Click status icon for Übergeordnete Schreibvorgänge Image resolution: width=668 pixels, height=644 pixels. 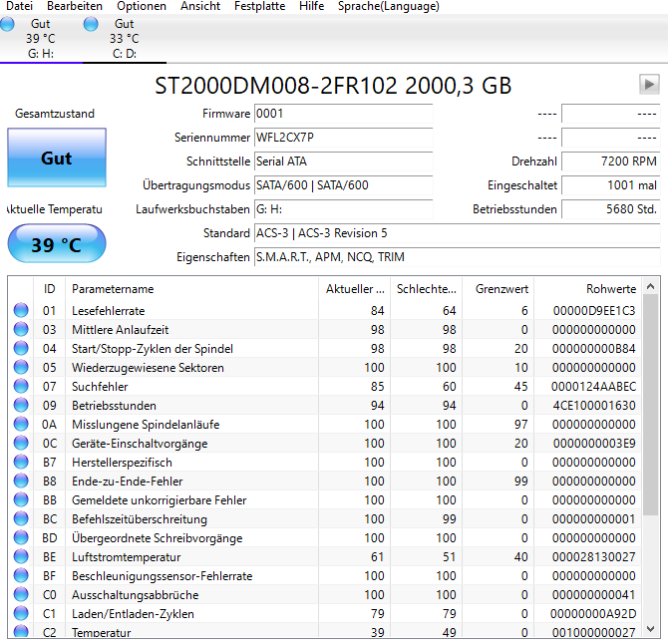coord(21,538)
